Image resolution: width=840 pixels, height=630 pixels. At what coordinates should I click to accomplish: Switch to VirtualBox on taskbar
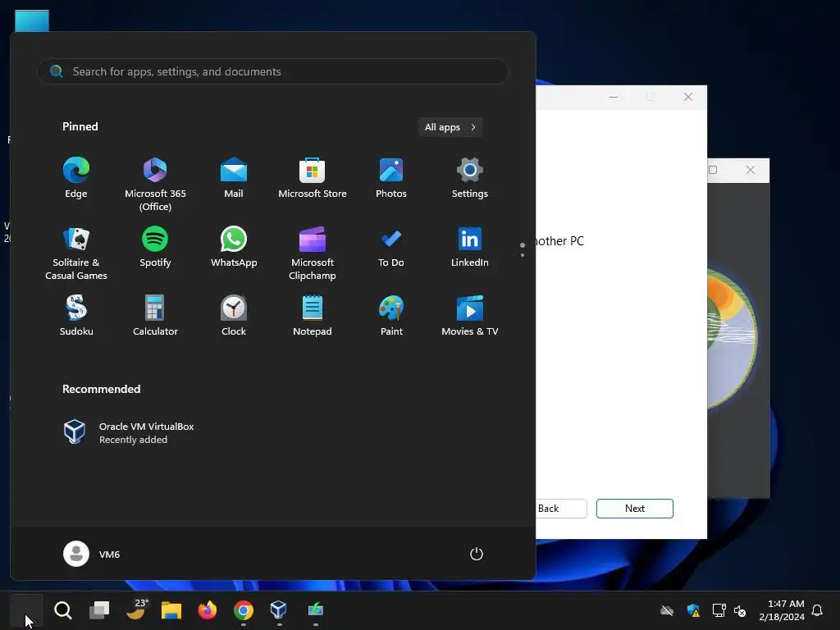tap(279, 610)
